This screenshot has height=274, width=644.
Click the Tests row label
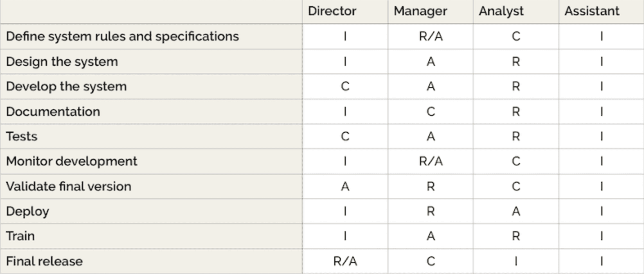point(22,137)
